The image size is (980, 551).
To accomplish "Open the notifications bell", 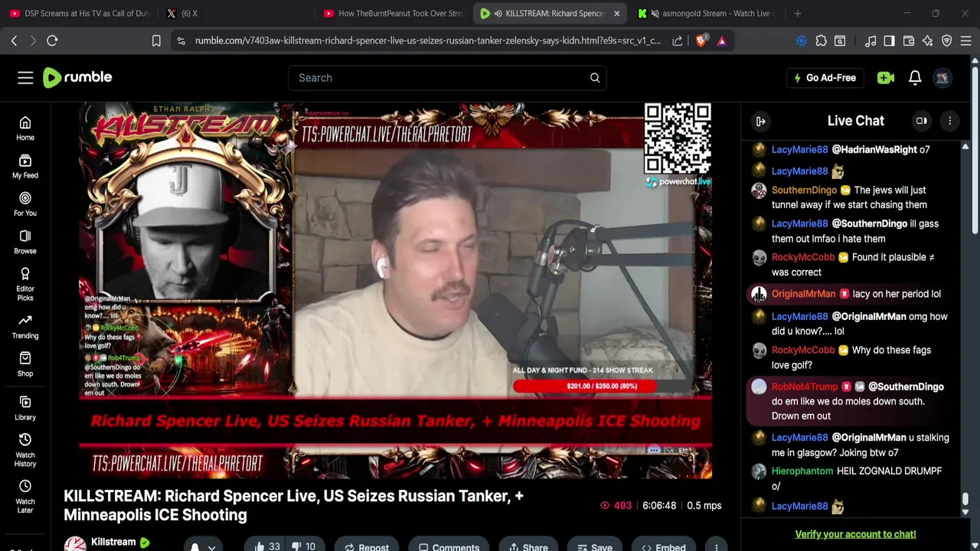I will coord(915,77).
